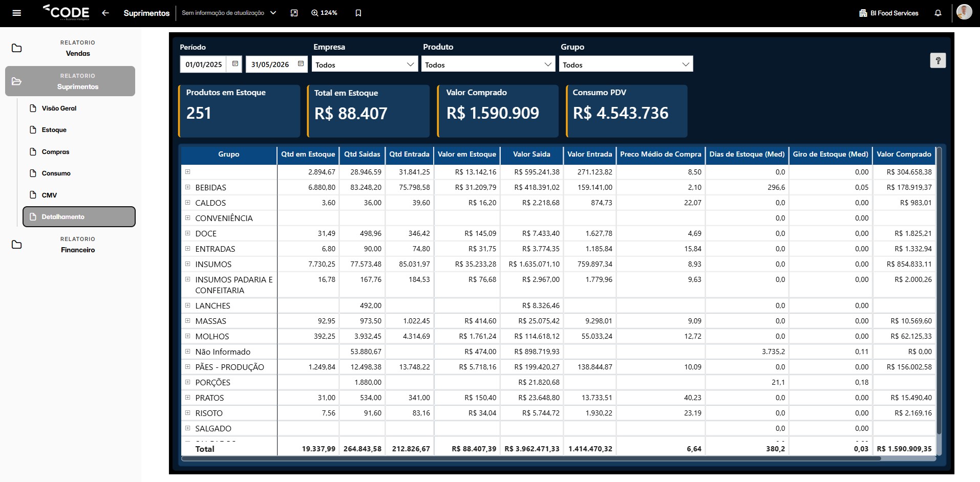Expand the MASSAS group row
980x482 pixels.
[187, 320]
